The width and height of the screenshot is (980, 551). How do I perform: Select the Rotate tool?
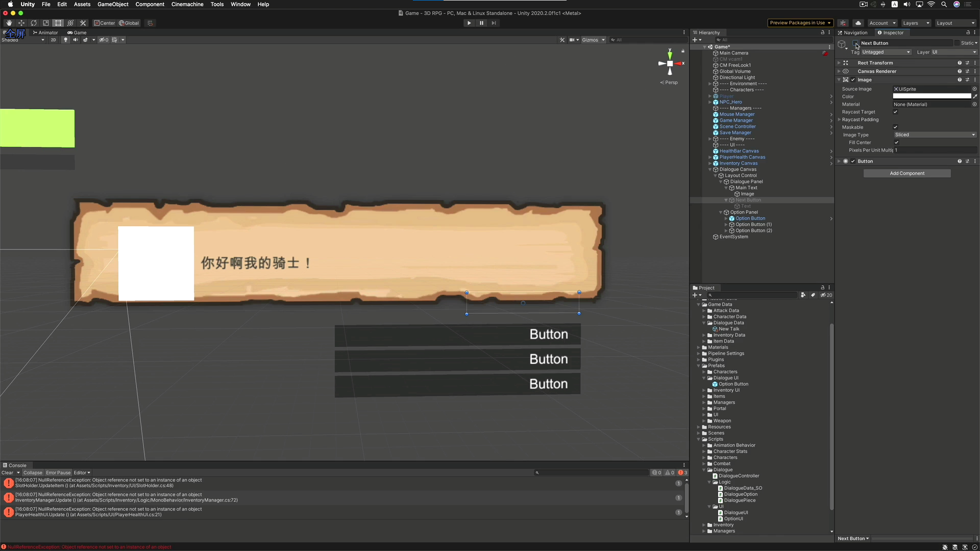[34, 23]
